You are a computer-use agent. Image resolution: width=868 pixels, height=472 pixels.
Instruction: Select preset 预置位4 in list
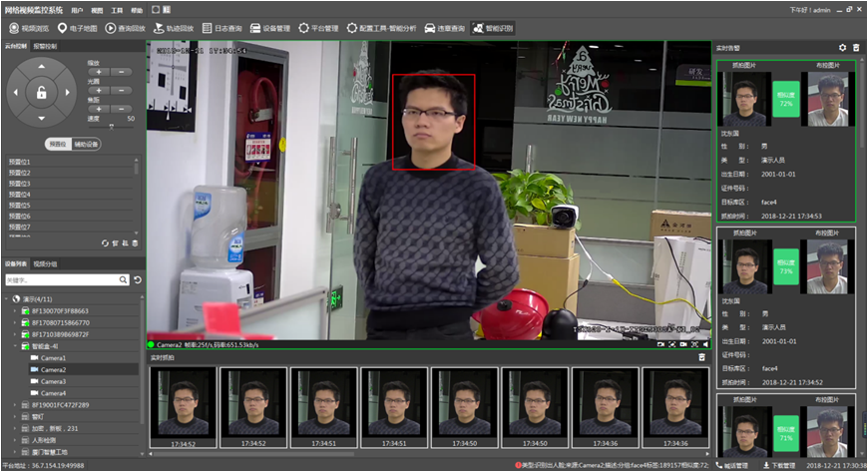(x=70, y=195)
